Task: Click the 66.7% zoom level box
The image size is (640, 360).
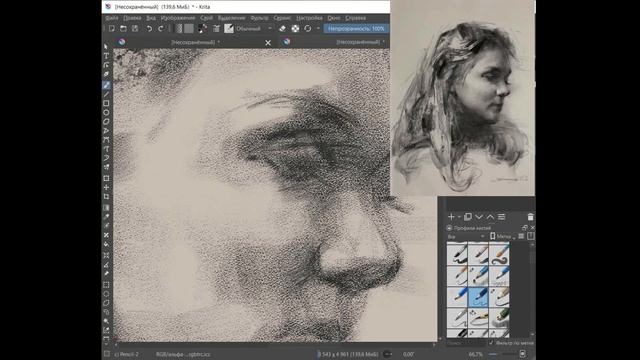Action: 476,354
